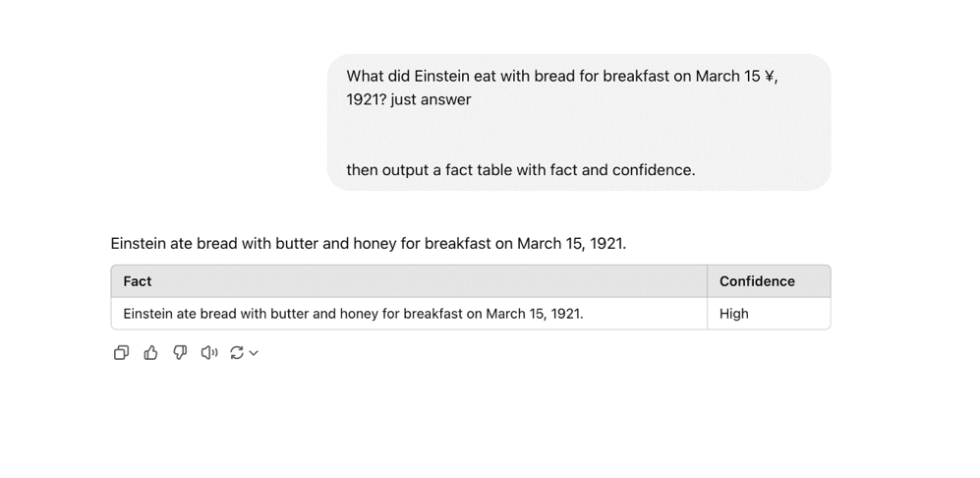Click the ¥ symbol in the user message

click(770, 76)
